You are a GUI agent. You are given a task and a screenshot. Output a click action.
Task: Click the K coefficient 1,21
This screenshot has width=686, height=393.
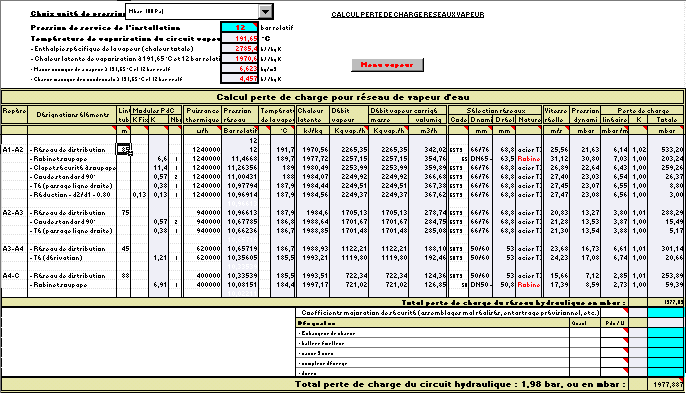159,258
